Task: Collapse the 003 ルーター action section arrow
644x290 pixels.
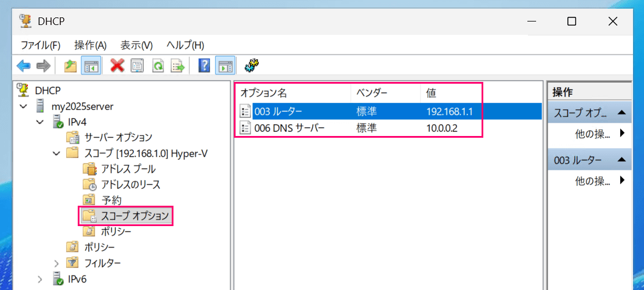Action: [622, 160]
